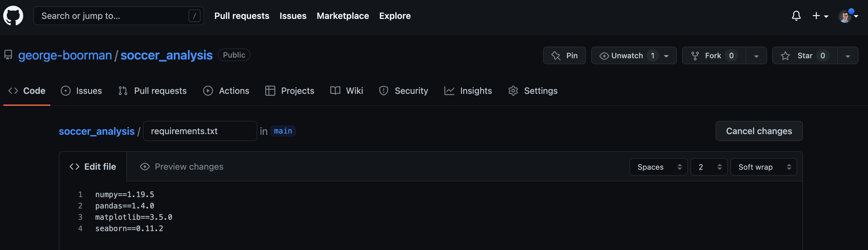Open the repository Settings tab
This screenshot has height=250, width=868.
coord(533,91)
